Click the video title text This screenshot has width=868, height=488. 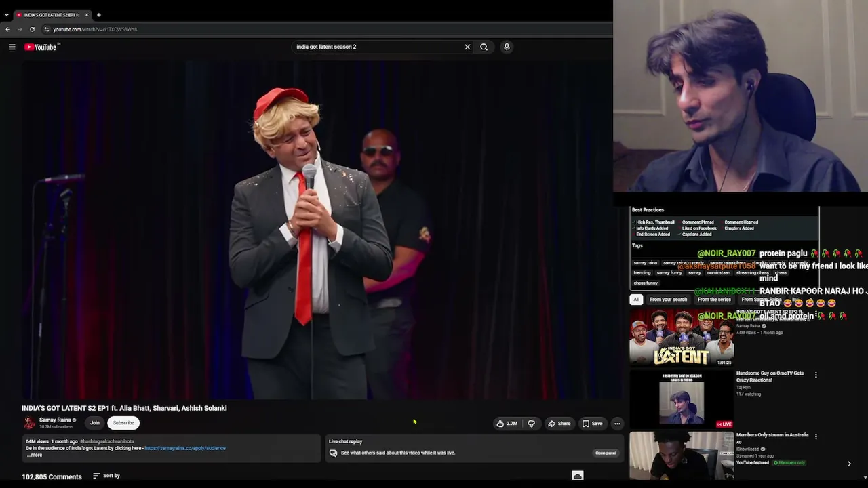pyautogui.click(x=124, y=408)
